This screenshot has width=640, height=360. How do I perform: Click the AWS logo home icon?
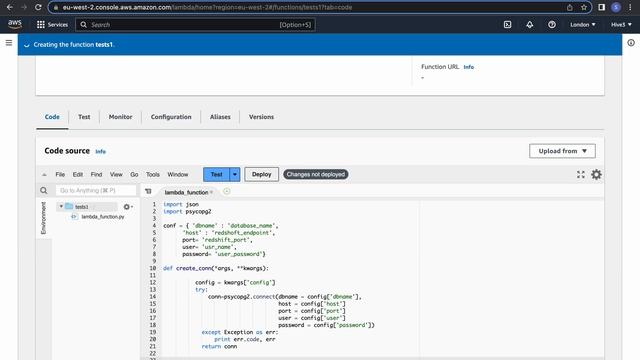pos(15,24)
